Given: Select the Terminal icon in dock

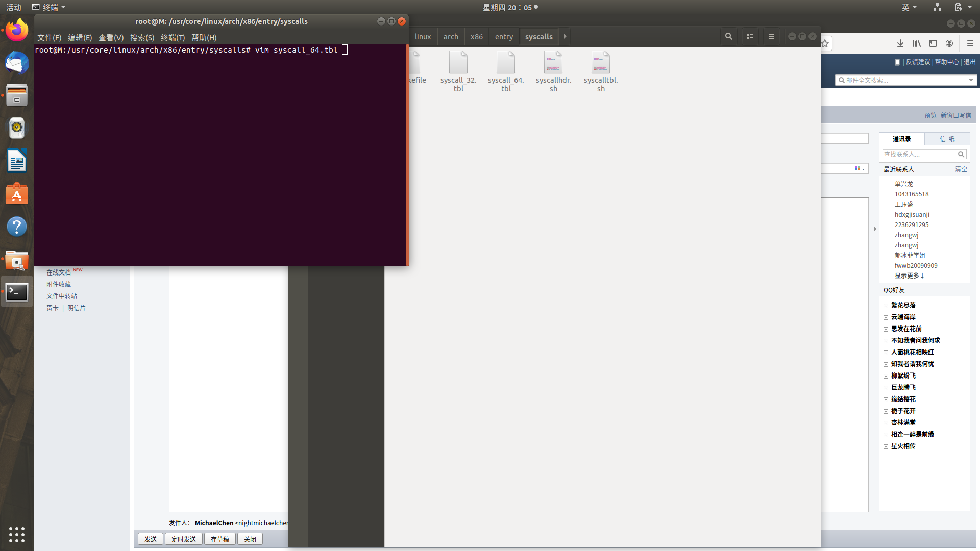Looking at the screenshot, I should pyautogui.click(x=17, y=292).
